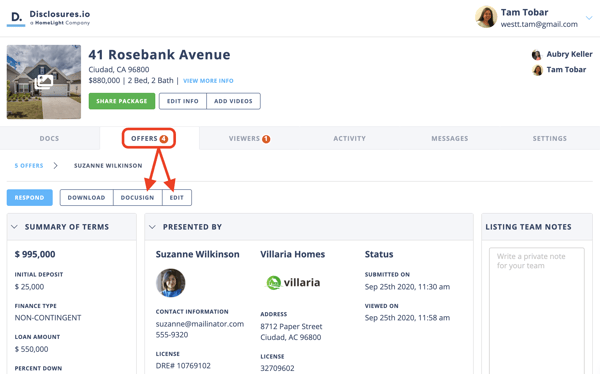Screen dimensions: 600x374
Task: Click the $ 995,000 offer price
Action: (35, 254)
